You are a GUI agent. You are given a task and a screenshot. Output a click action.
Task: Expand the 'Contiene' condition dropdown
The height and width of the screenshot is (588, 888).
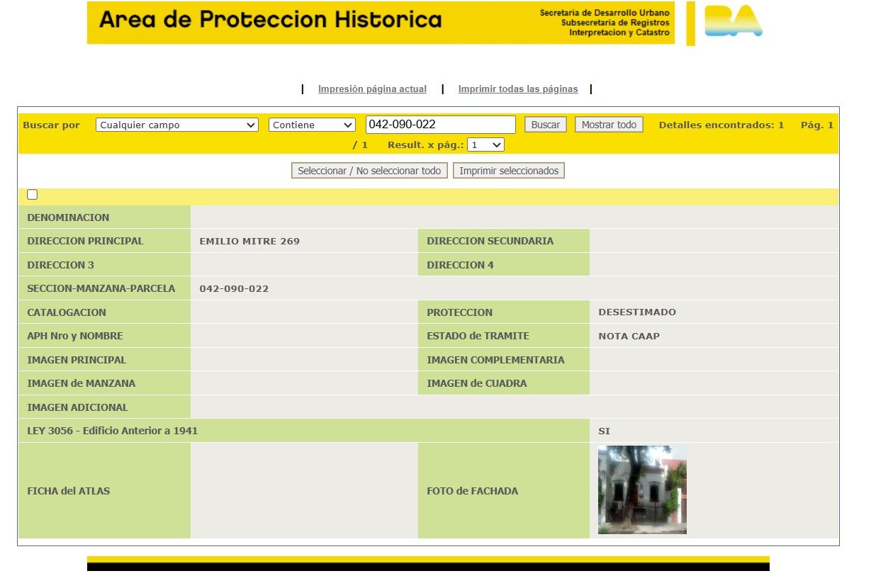coord(312,125)
